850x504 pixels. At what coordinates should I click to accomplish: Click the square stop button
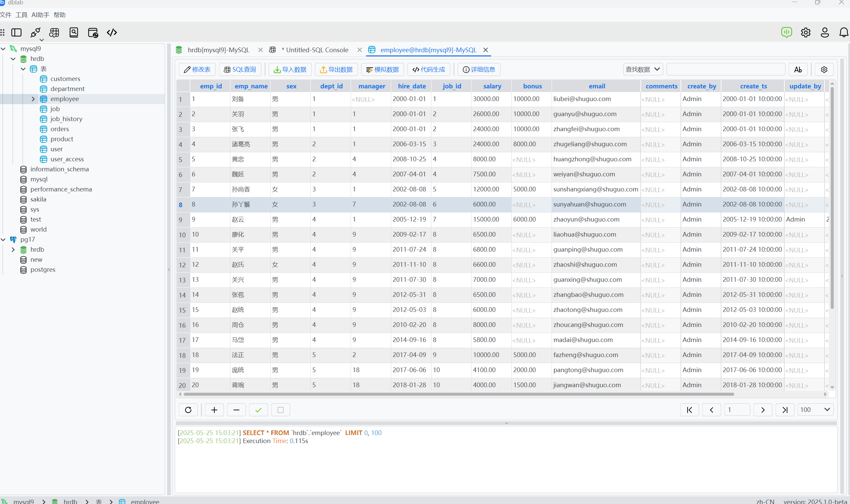[x=280, y=410]
